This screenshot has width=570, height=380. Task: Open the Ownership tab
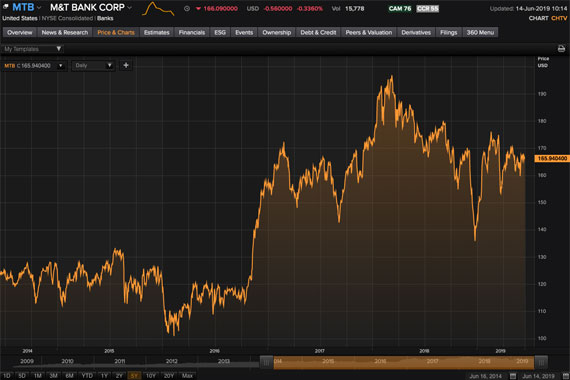point(277,32)
